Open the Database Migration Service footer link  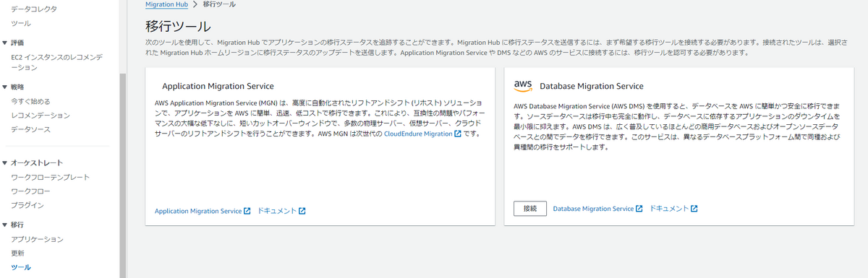pos(593,209)
